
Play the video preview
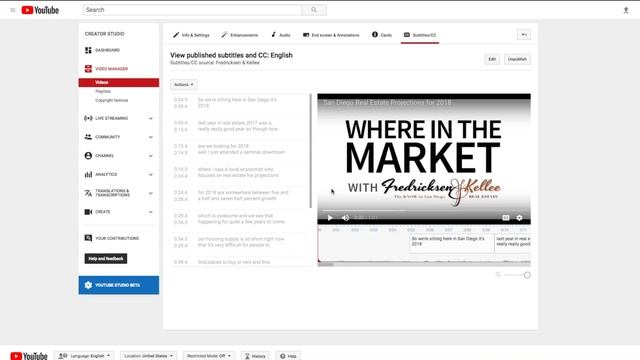(330, 218)
